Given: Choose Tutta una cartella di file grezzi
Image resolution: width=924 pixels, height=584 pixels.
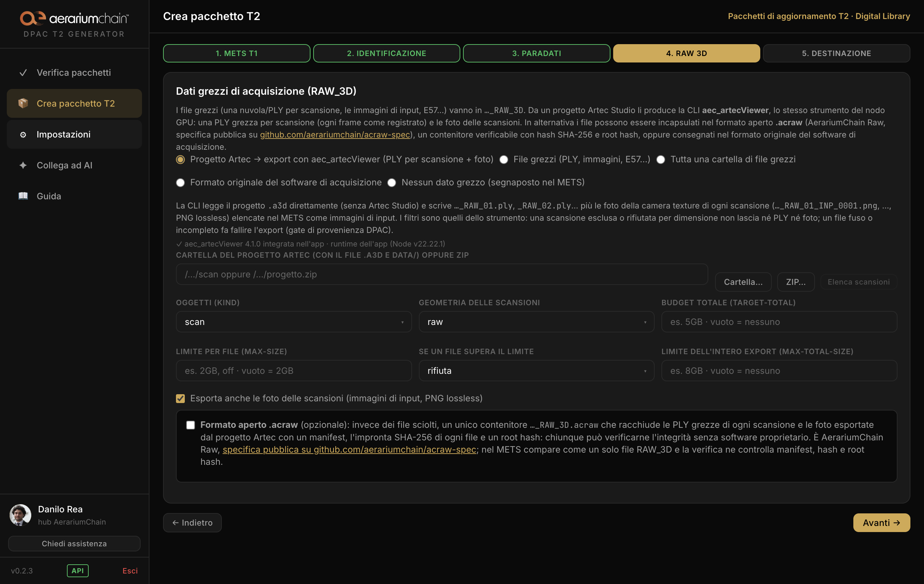Looking at the screenshot, I should (x=660, y=160).
